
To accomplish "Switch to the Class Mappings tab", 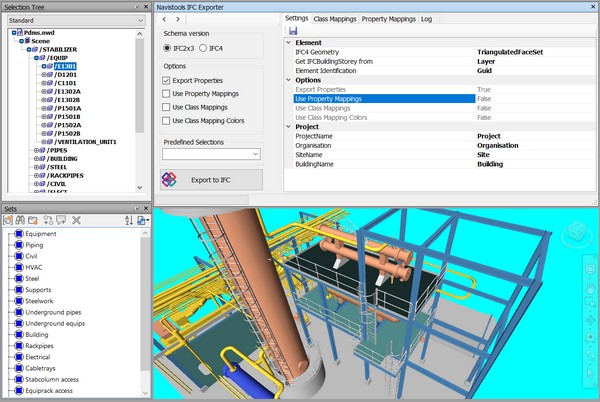I will pyautogui.click(x=337, y=18).
